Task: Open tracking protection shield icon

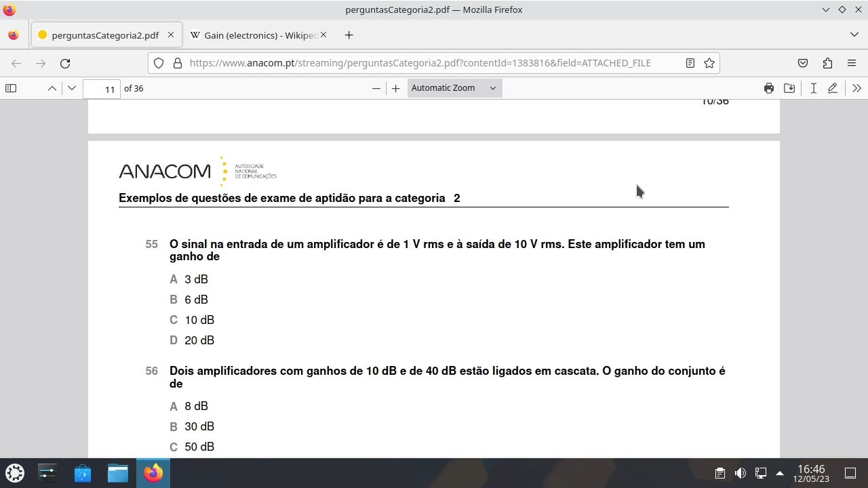Action: point(159,63)
